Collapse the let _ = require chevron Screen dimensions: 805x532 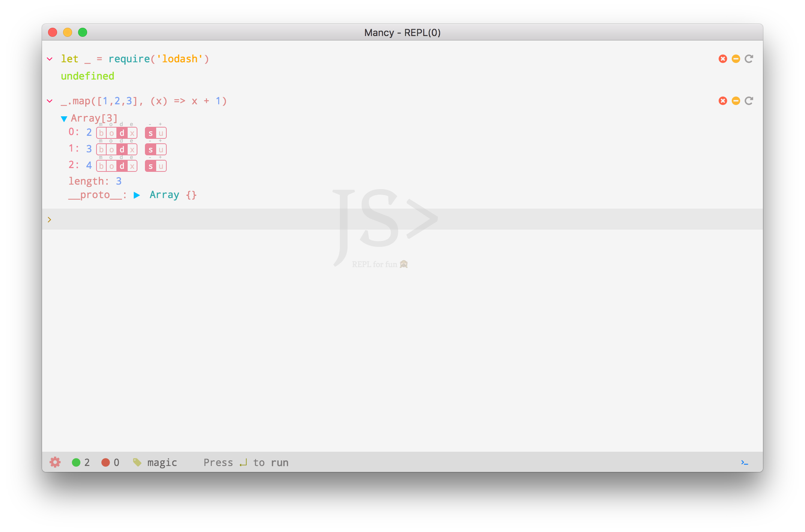(50, 59)
